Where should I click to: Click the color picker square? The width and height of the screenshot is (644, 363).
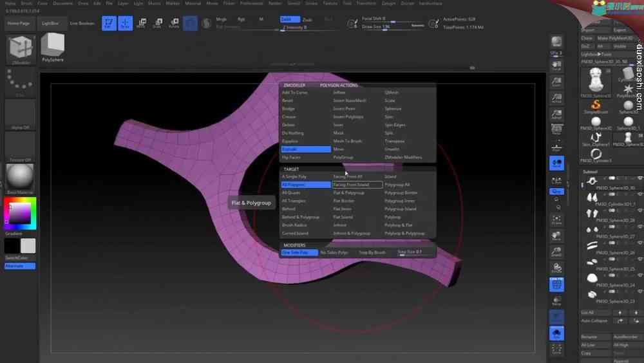pyautogui.click(x=20, y=214)
